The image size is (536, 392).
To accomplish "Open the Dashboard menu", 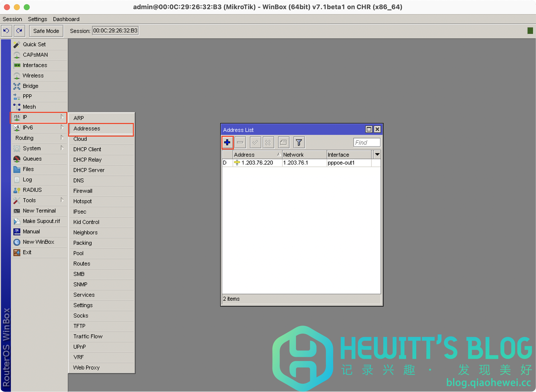I will tap(66, 19).
